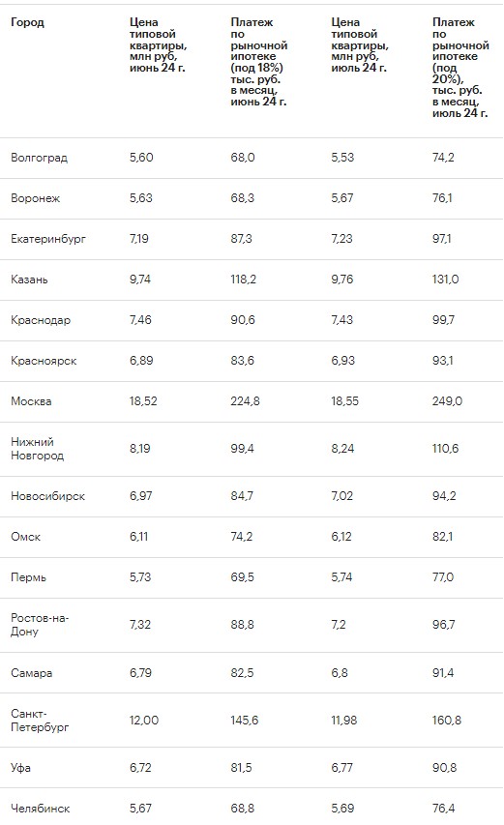Click the Ростов-на-Дону city cell
Image resolution: width=504 pixels, height=825 pixels.
[40, 625]
